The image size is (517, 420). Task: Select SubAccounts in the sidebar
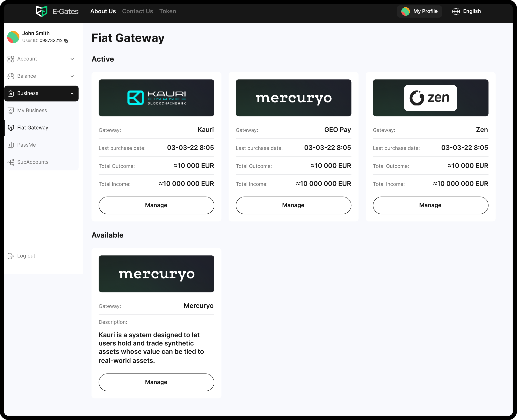click(x=41, y=162)
